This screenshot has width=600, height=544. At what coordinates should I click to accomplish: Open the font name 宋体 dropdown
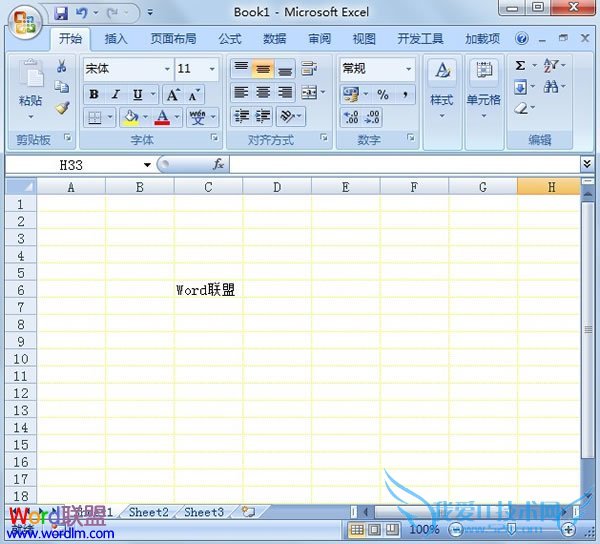coord(167,69)
